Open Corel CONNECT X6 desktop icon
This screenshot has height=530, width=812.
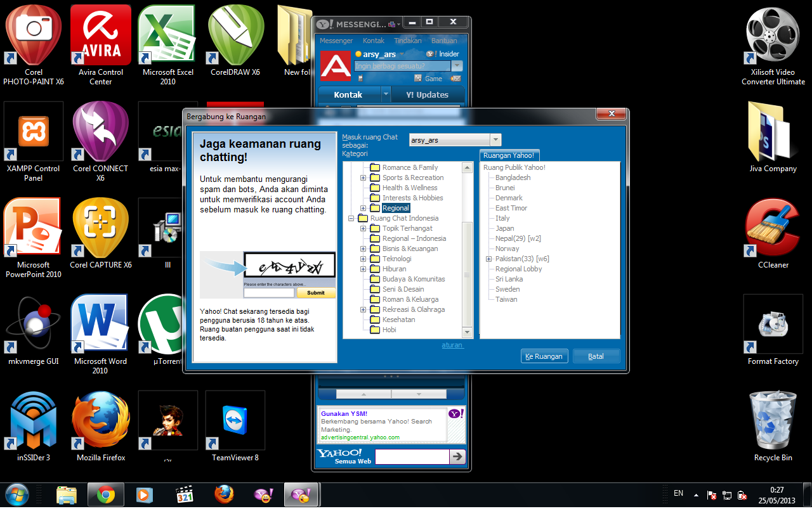click(x=100, y=142)
